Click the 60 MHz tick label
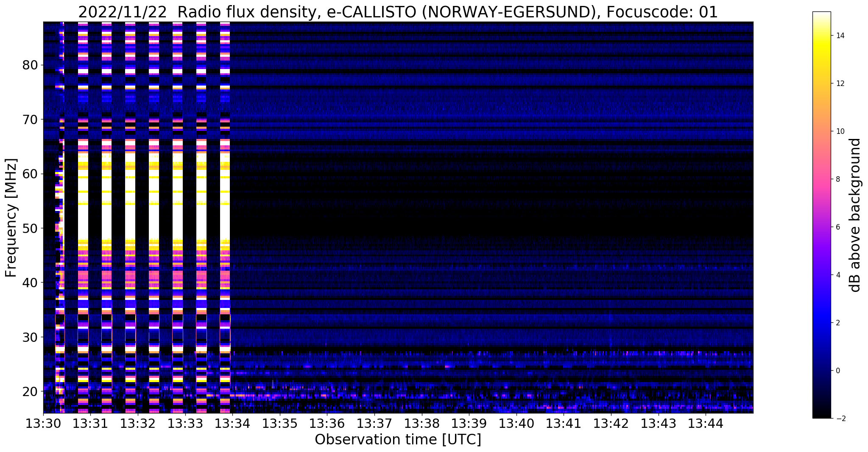This screenshot has width=868, height=452. pyautogui.click(x=30, y=174)
